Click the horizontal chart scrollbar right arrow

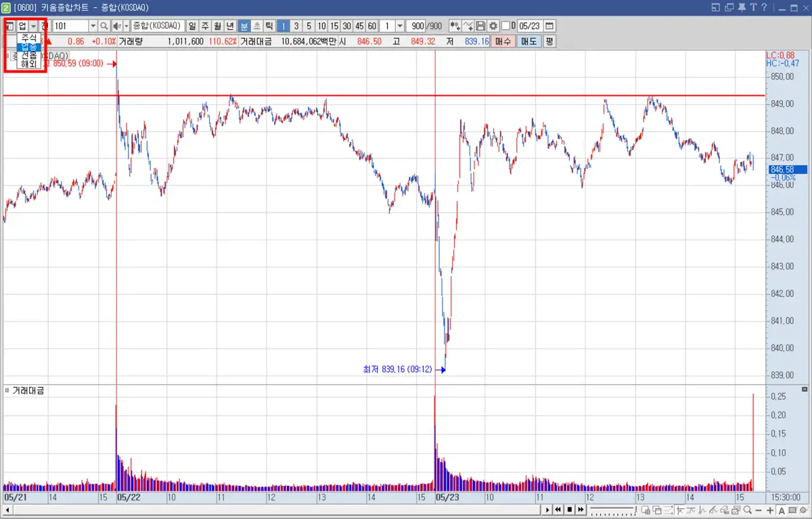click(547, 510)
